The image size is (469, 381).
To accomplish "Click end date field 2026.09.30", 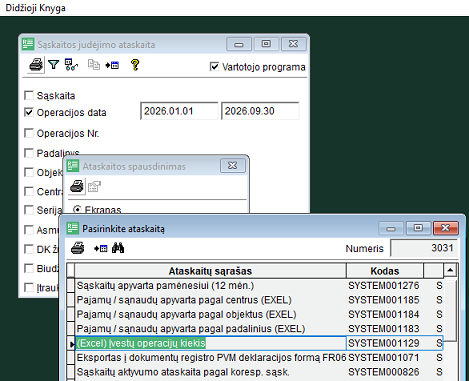I will (260, 111).
